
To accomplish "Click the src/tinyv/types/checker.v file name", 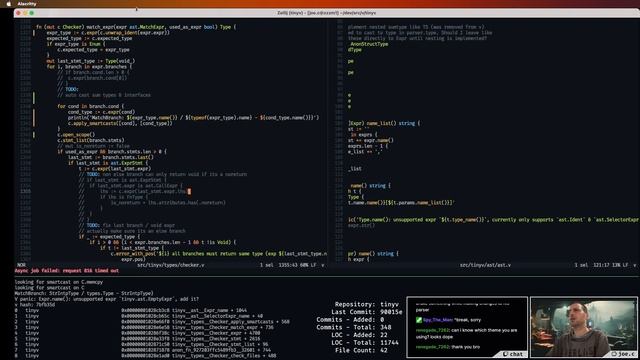I will [171, 265].
